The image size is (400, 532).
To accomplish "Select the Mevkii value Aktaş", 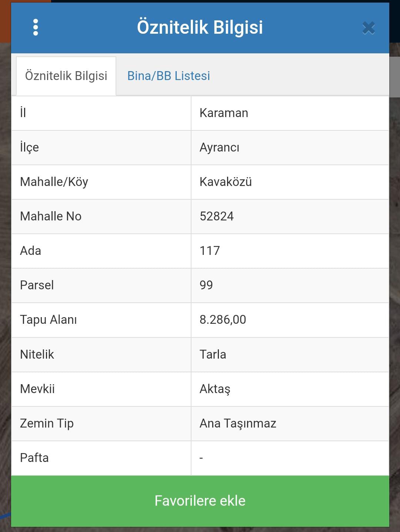I will (x=215, y=389).
